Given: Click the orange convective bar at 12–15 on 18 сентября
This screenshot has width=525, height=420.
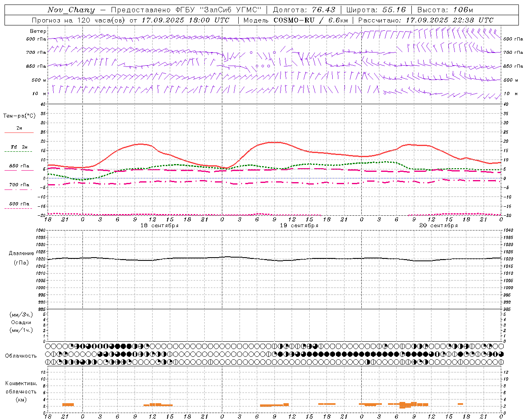Looking at the screenshot, I should point(158,404).
